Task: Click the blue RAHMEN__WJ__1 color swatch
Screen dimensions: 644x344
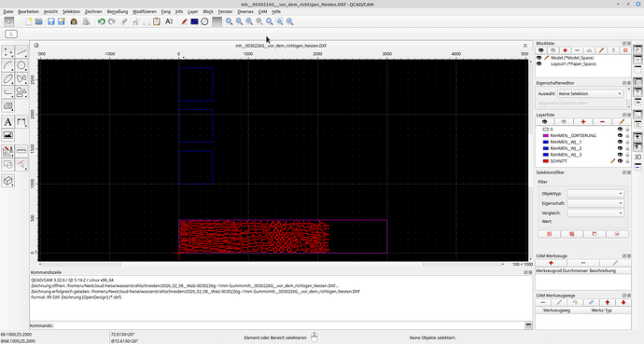Action: click(545, 142)
